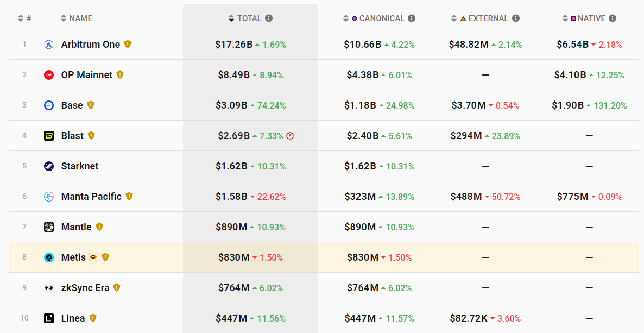Click Manta Pacific total $1.58B value
The width and height of the screenshot is (644, 333).
(231, 197)
